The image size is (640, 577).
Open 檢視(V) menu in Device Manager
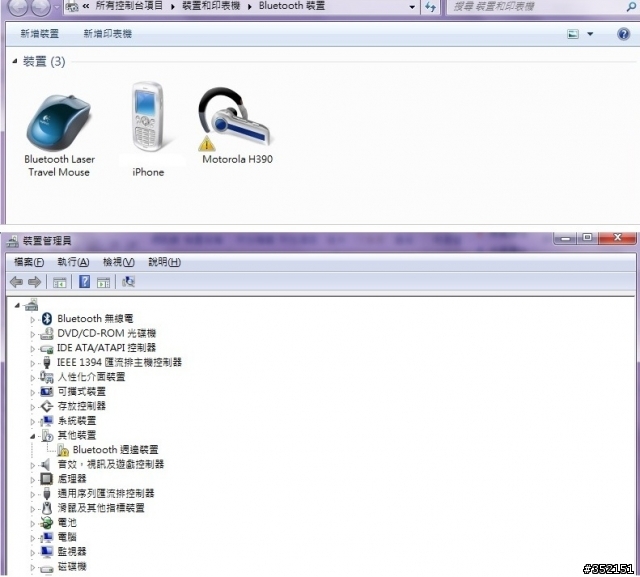click(118, 262)
